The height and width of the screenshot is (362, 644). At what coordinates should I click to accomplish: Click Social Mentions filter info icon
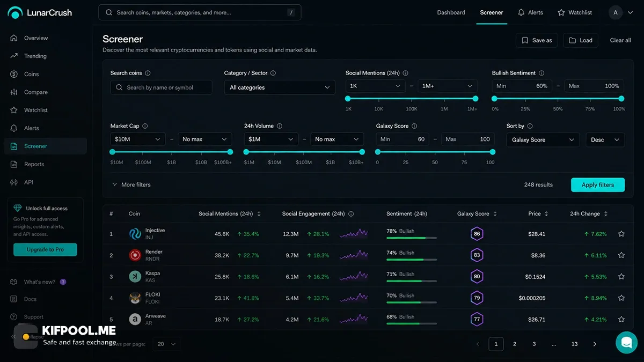(405, 73)
